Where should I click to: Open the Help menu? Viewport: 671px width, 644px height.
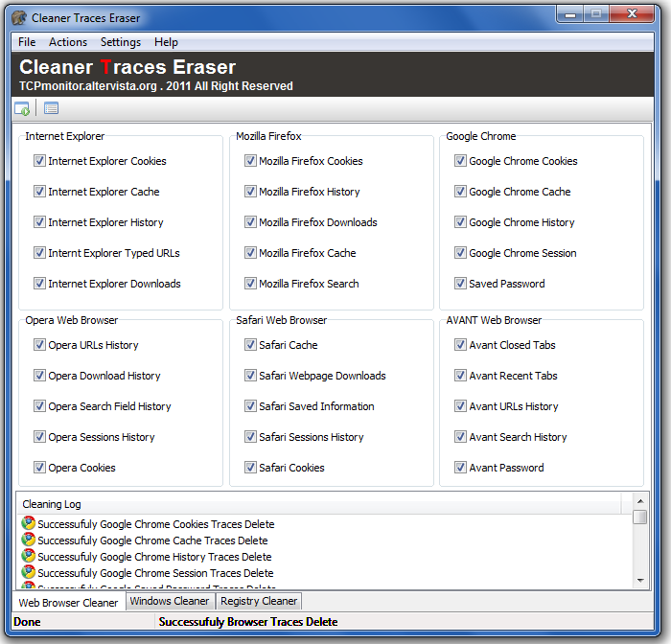click(166, 42)
